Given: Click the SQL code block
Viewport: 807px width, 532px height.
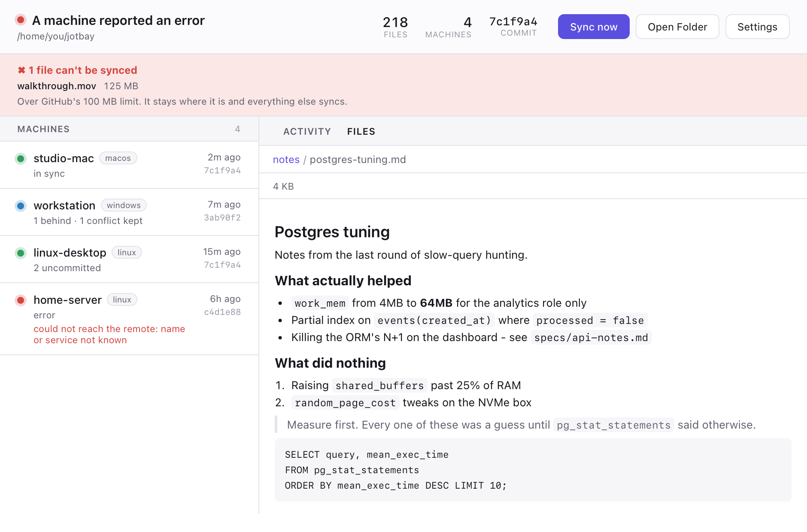Looking at the screenshot, I should 533,470.
